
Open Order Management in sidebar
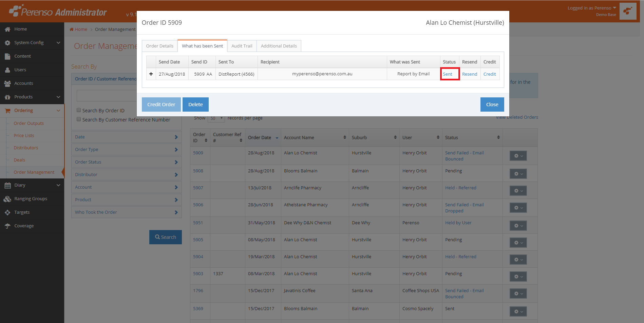click(34, 172)
